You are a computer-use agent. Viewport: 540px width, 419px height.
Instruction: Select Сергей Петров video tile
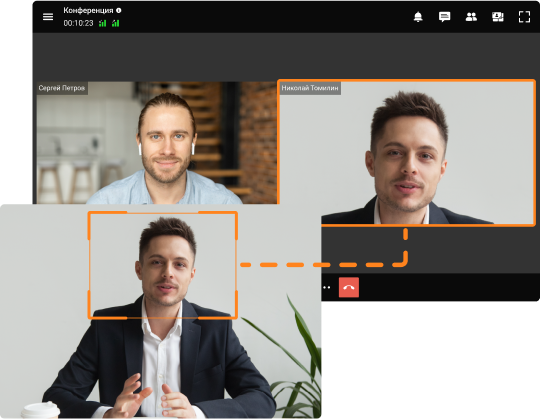click(157, 143)
